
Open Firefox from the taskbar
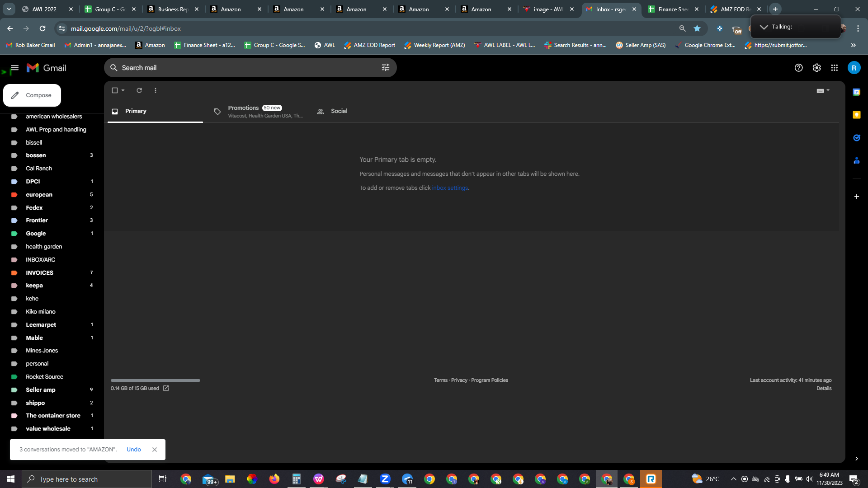[274, 479]
